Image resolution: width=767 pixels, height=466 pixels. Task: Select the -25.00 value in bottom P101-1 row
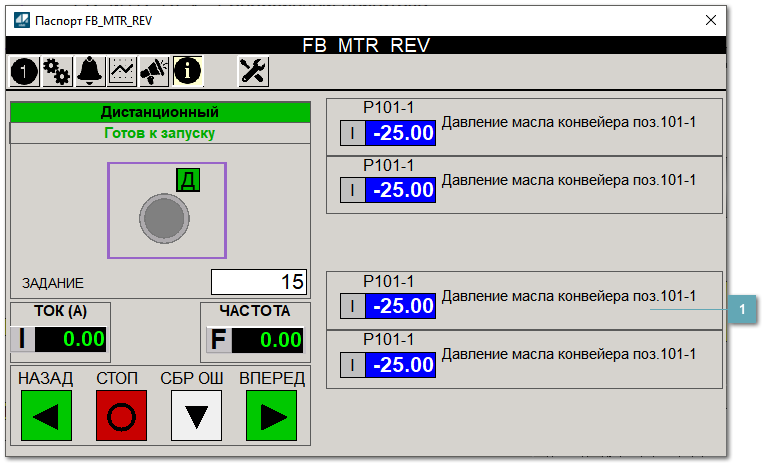pyautogui.click(x=402, y=365)
